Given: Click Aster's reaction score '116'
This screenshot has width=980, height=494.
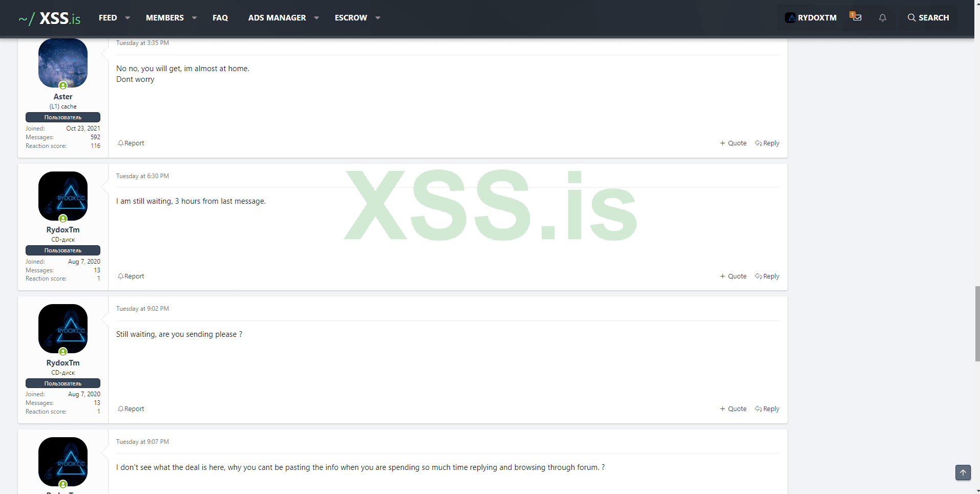Looking at the screenshot, I should point(95,146).
